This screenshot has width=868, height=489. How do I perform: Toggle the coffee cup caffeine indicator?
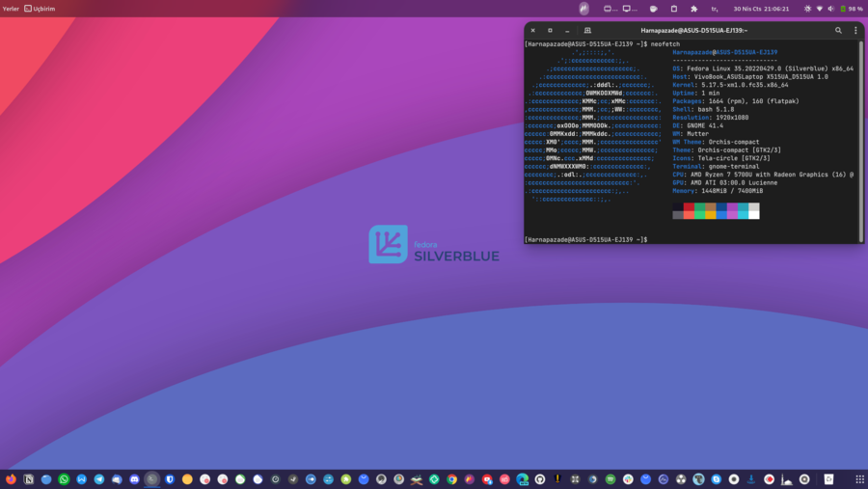pos(653,9)
